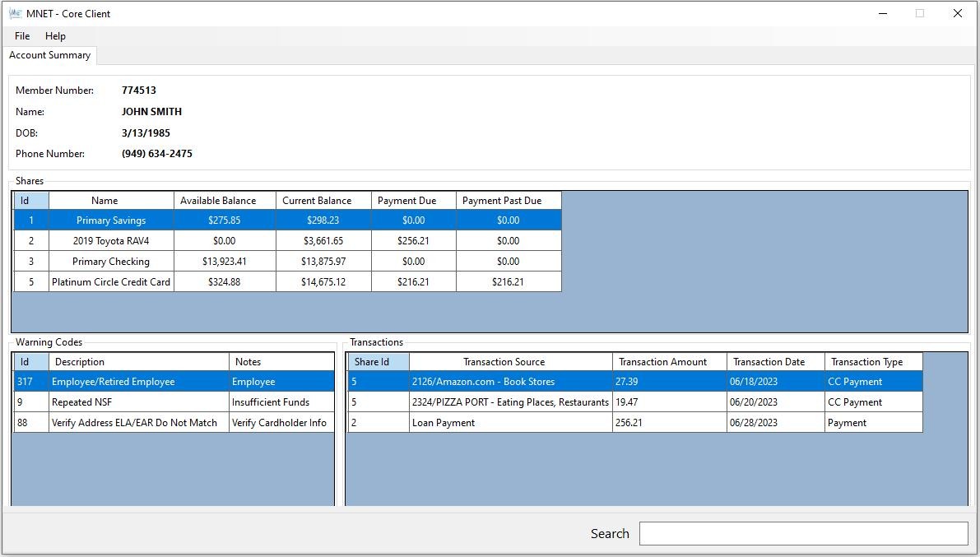980x557 pixels.
Task: Click the 19.47 transaction amount cell
Action: pos(669,402)
